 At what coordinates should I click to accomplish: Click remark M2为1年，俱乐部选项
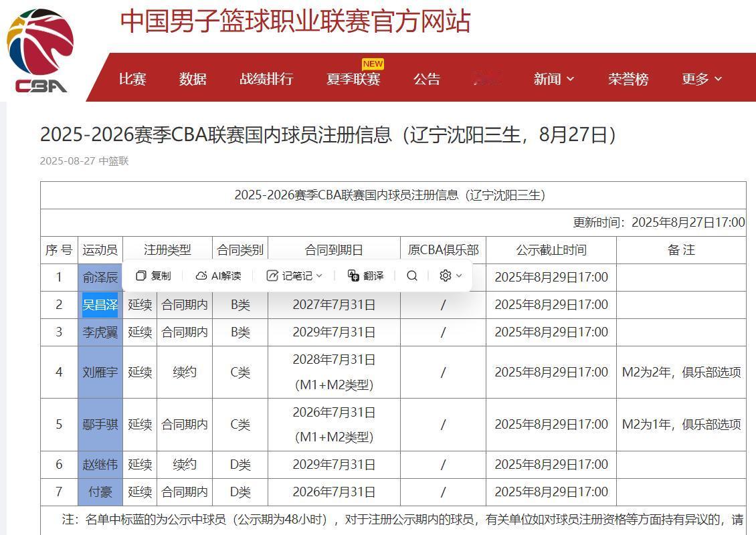coord(681,424)
